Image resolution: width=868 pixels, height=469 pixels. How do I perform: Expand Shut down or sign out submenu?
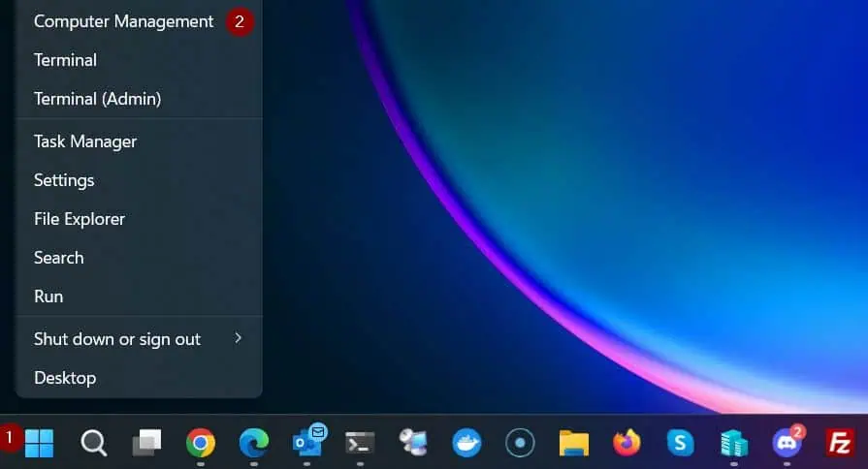[x=139, y=339]
